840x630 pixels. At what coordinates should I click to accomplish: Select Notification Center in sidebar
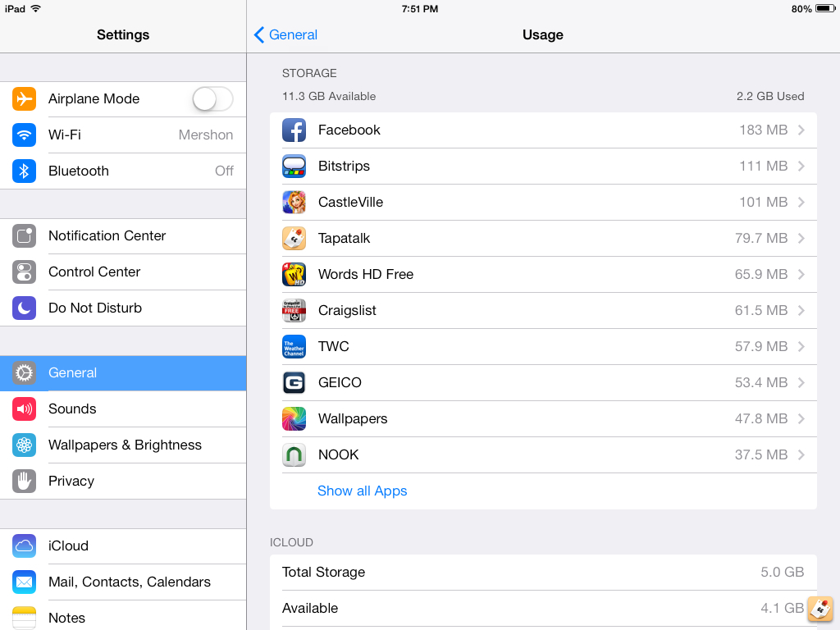coord(123,235)
